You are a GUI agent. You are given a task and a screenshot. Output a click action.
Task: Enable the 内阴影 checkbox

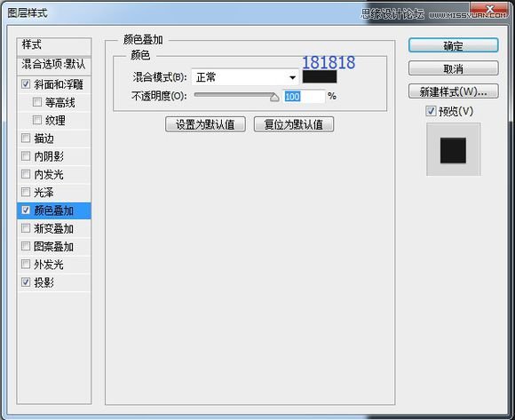(26, 156)
